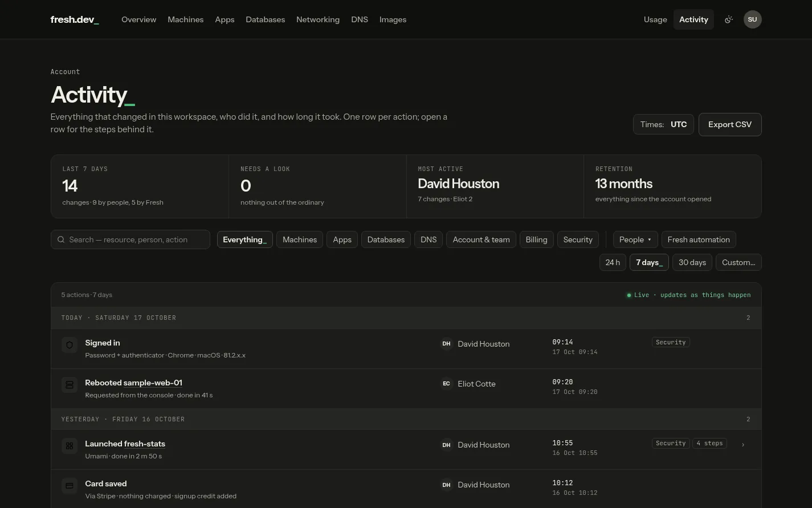
Task: Filter by Fresh automation
Action: pos(699,239)
